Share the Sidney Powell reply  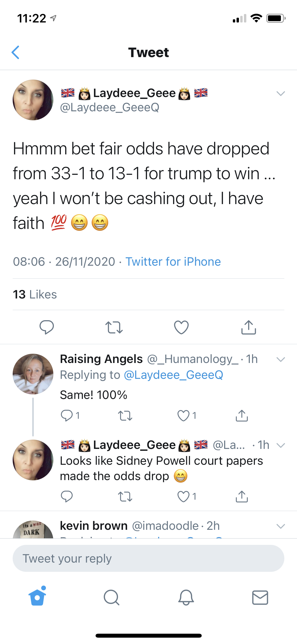242,496
